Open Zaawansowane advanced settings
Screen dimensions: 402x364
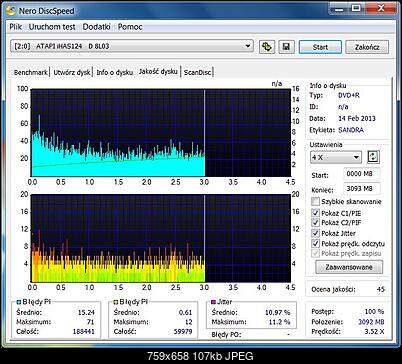(x=349, y=267)
